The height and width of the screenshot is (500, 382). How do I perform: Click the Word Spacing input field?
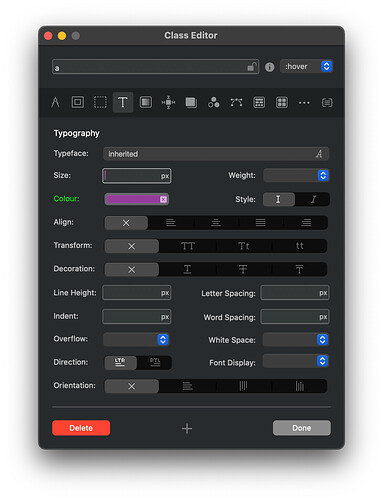coord(295,317)
